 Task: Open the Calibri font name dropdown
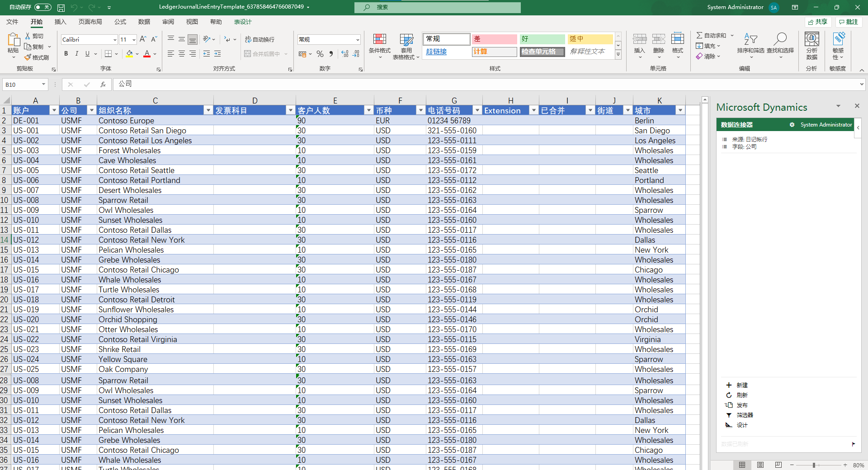point(115,40)
